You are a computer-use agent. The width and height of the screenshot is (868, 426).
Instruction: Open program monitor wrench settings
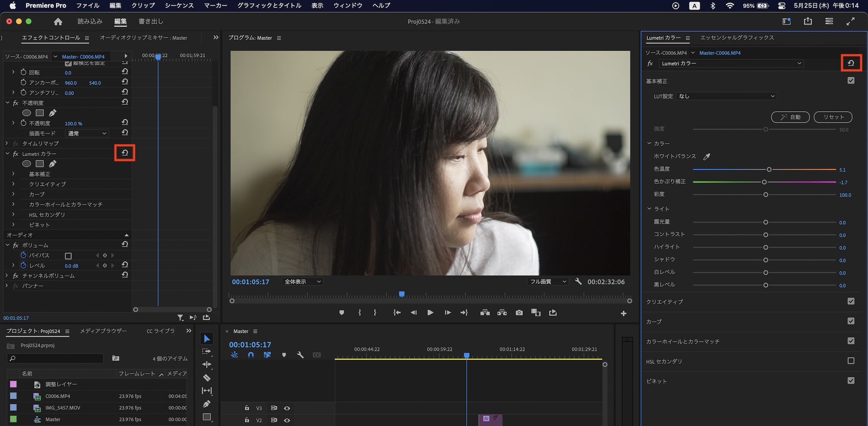578,282
